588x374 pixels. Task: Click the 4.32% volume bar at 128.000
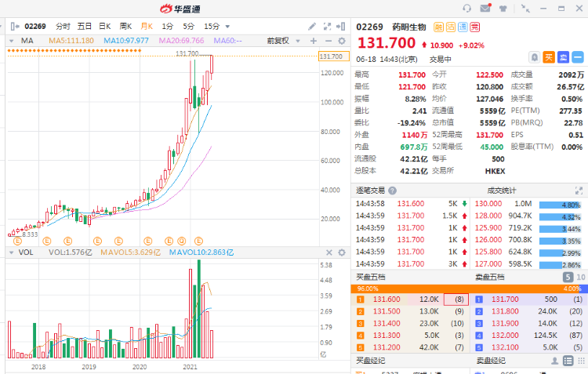[561, 217]
